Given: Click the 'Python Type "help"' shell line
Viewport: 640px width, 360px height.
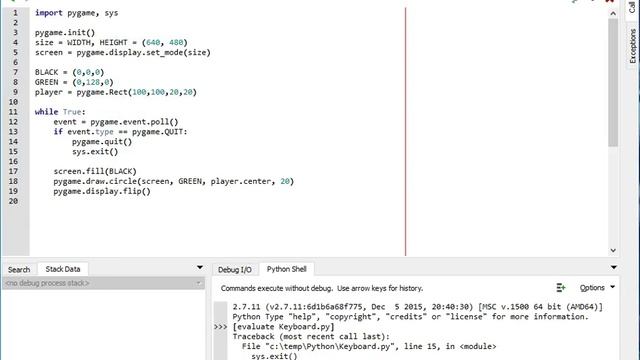Looking at the screenshot, I should (x=411, y=317).
